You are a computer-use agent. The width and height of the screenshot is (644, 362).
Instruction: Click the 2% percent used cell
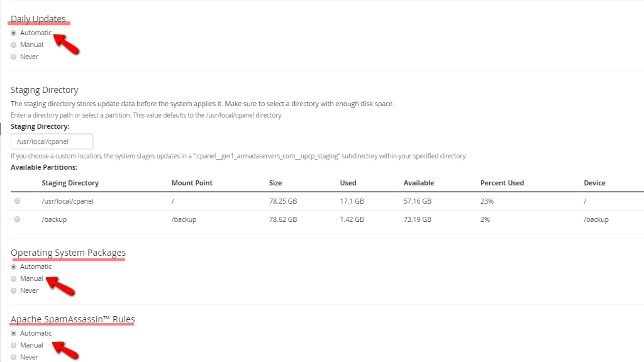[485, 219]
